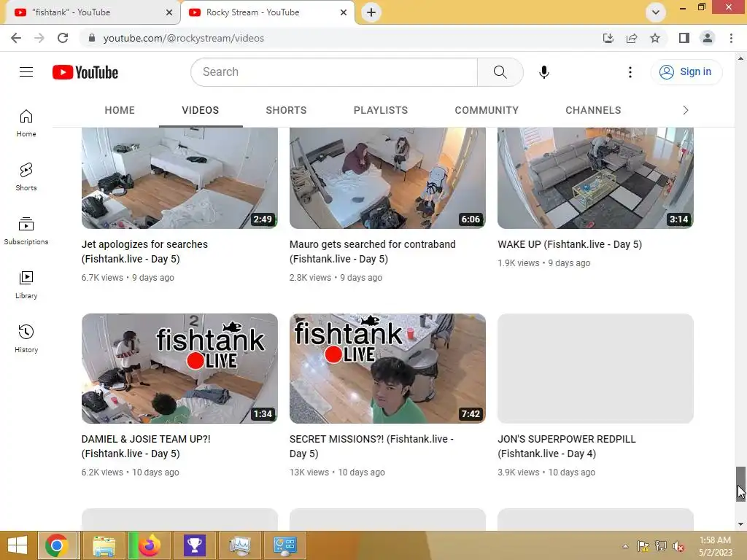Image resolution: width=747 pixels, height=560 pixels.
Task: Click "6.7K views" under Jet apologizes video
Action: point(102,278)
